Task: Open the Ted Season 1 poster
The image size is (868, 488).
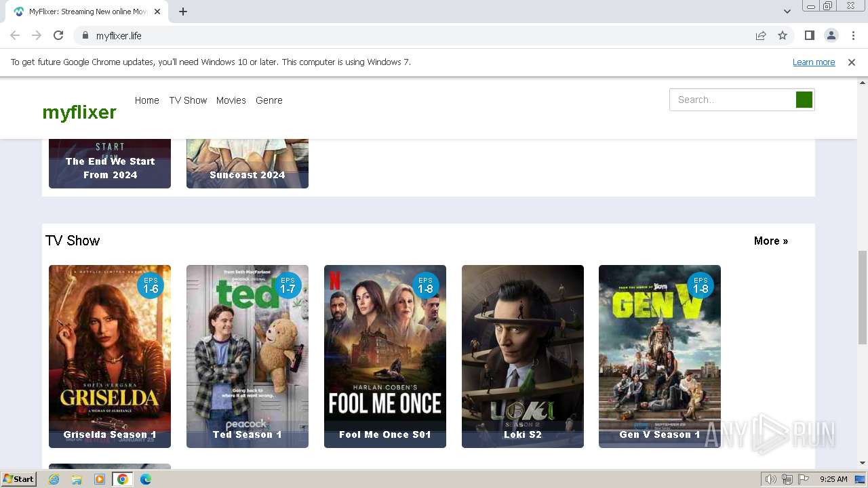Action: pos(248,357)
